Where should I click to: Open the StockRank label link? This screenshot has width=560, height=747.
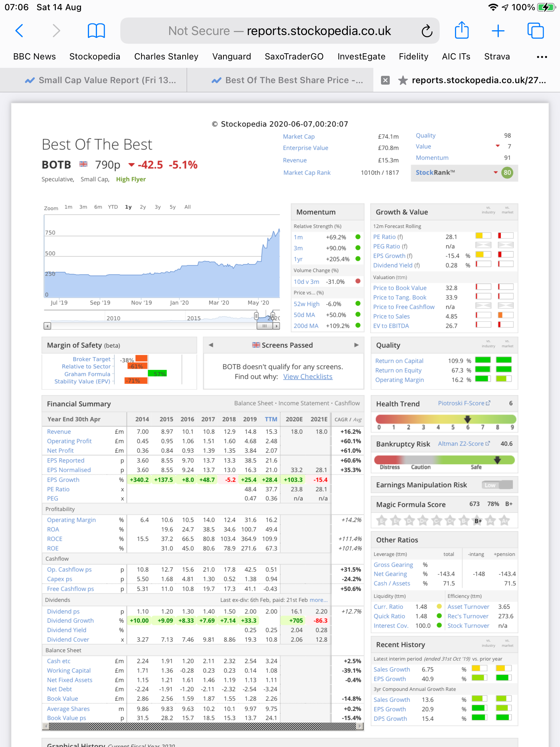(x=435, y=173)
